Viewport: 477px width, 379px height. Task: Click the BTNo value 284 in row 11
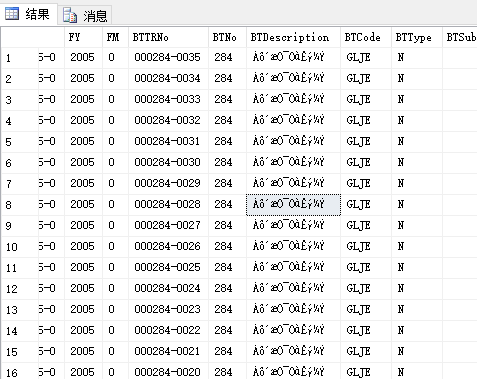[227, 268]
